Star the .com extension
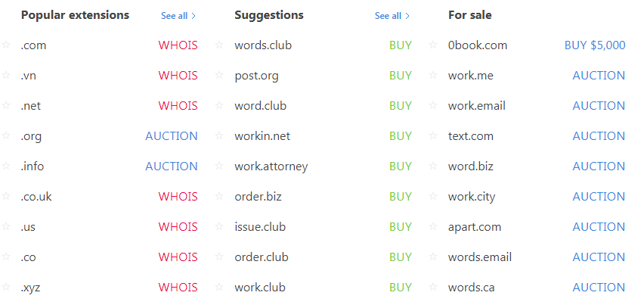Image resolution: width=644 pixels, height=308 pixels. pyautogui.click(x=6, y=45)
